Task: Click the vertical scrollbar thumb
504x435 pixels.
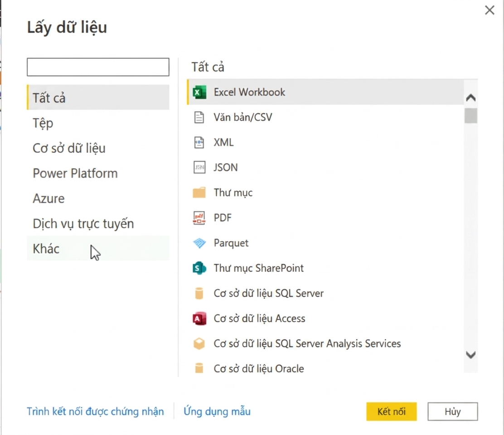Action: 471,116
